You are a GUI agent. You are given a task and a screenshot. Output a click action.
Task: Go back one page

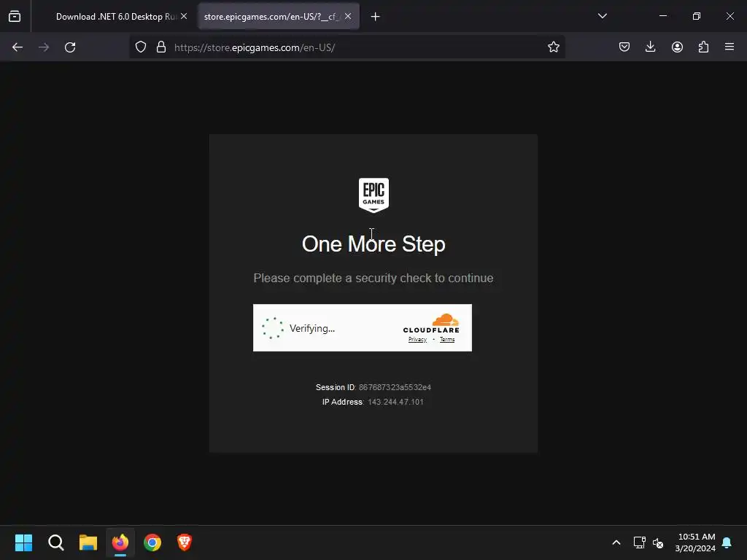tap(18, 47)
